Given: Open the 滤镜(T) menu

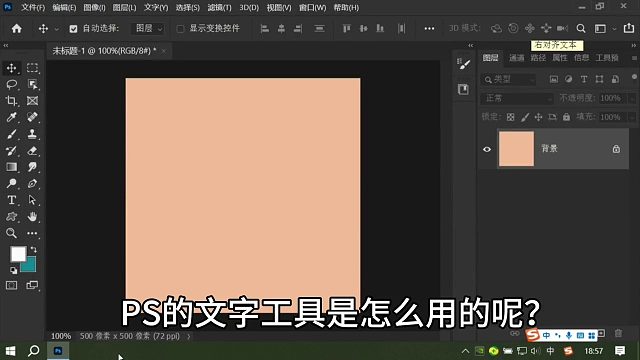Looking at the screenshot, I should 219,7.
